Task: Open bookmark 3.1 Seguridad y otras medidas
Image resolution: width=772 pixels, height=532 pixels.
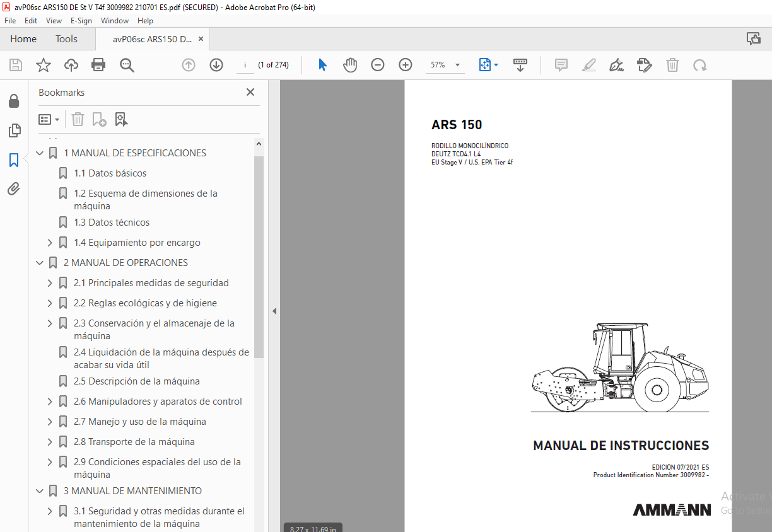Action: pos(159,518)
